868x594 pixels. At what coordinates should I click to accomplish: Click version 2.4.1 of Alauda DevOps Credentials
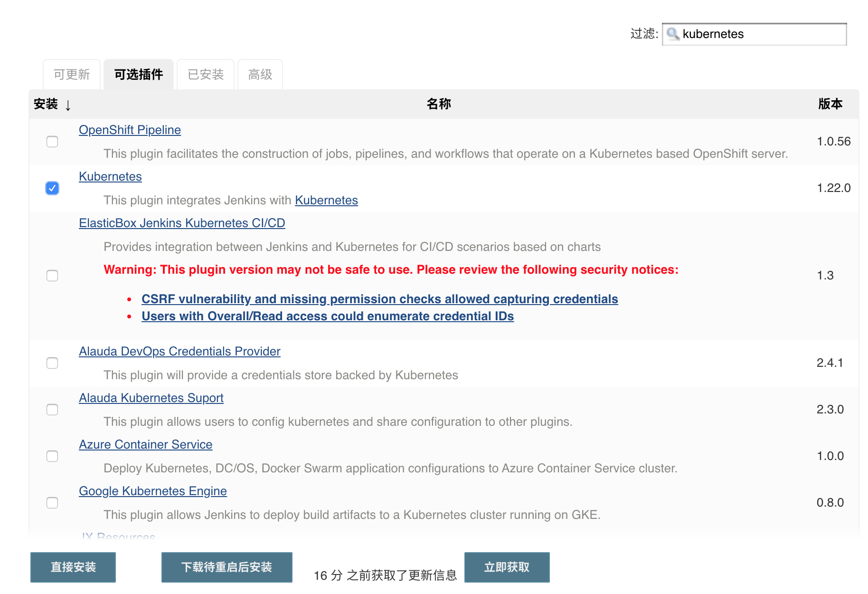click(x=830, y=363)
